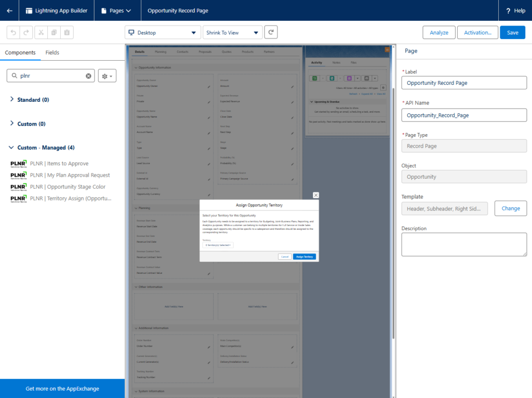Open the Quotes tab on canvas
Image resolution: width=532 pixels, height=398 pixels.
[x=227, y=52]
